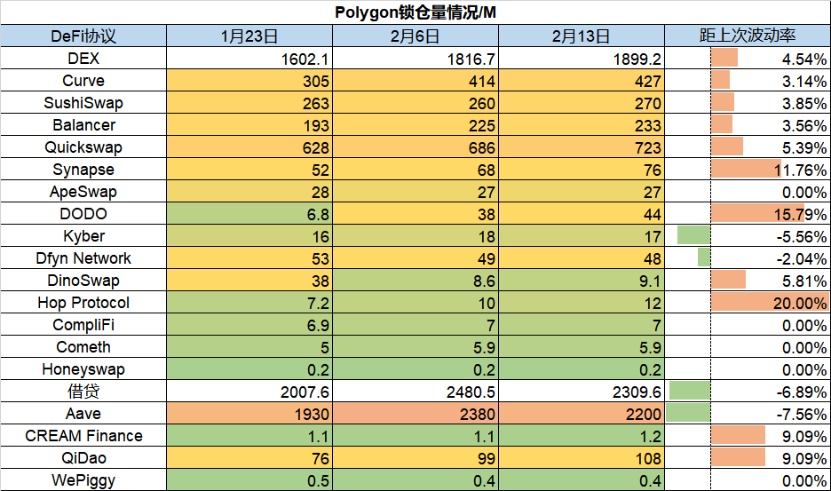Select Aave's 2月6日 value 2380
The height and width of the screenshot is (491, 831).
pyautogui.click(x=416, y=414)
